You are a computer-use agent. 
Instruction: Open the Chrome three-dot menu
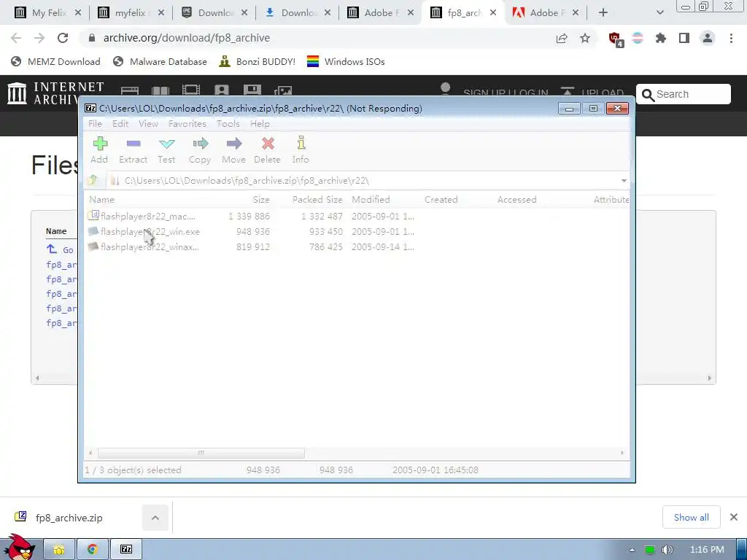click(x=731, y=38)
